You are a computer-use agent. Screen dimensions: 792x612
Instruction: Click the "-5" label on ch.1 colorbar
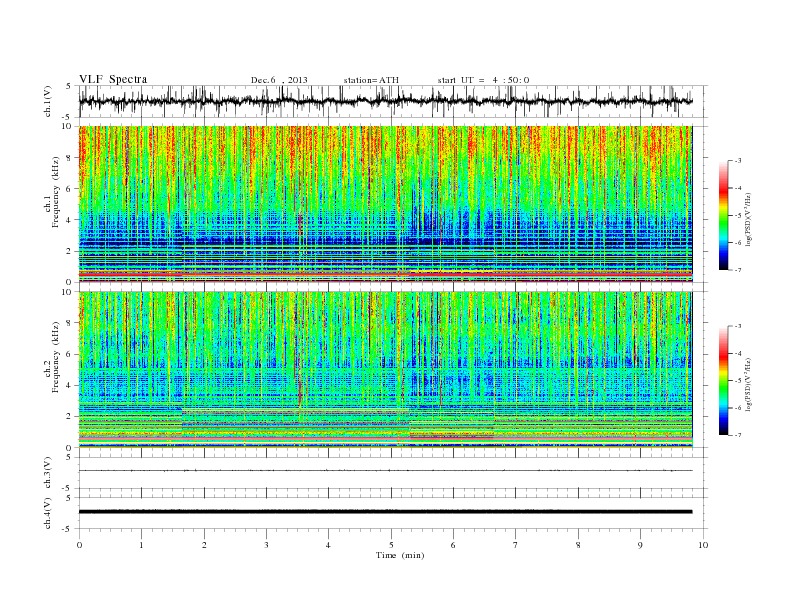738,215
